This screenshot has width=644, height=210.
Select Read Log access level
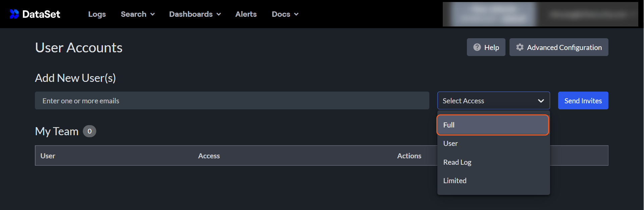point(457,162)
